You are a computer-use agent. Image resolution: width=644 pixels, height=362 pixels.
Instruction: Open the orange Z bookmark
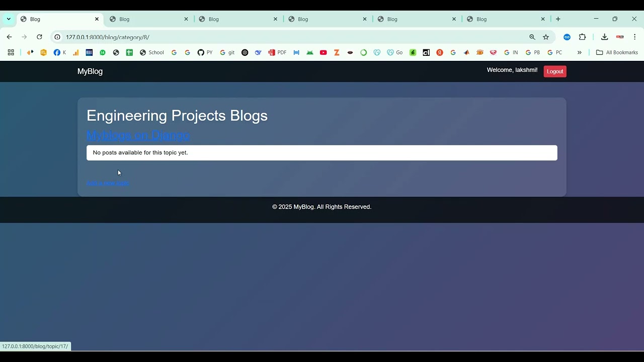[337, 52]
